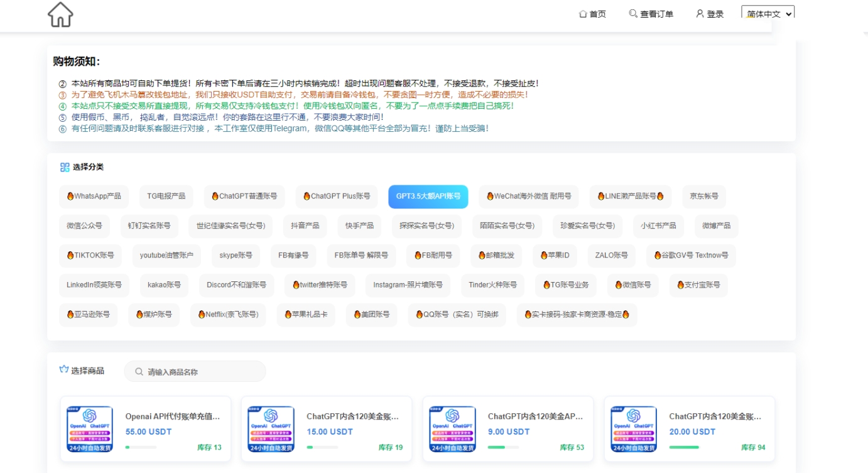This screenshot has height=473, width=868.
Task: Pick the TIKTOK账号 category
Action: pos(90,256)
